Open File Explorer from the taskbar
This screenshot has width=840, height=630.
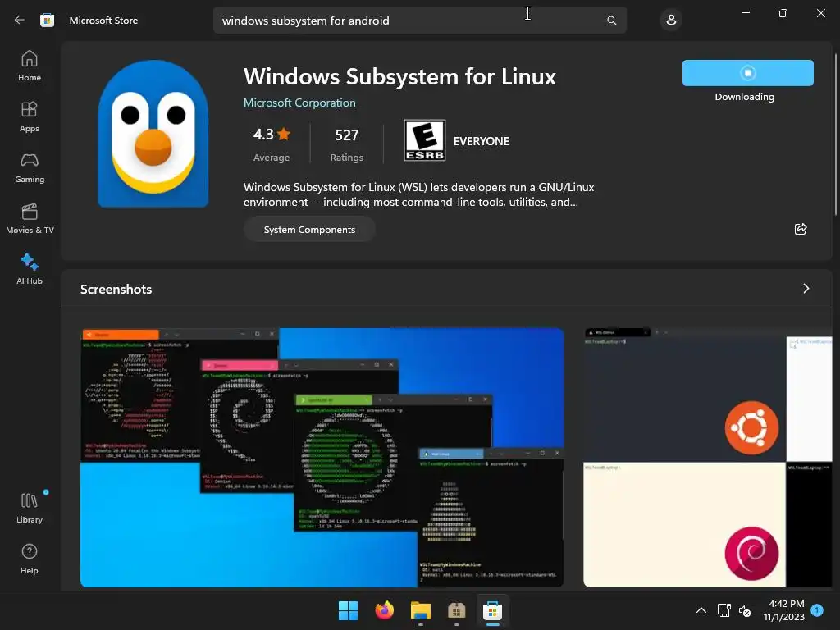tap(421, 610)
